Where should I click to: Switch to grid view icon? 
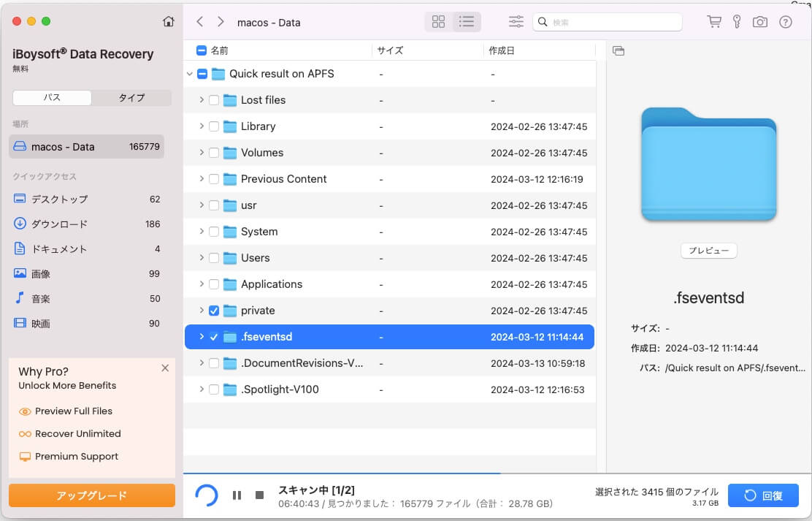pyautogui.click(x=438, y=22)
